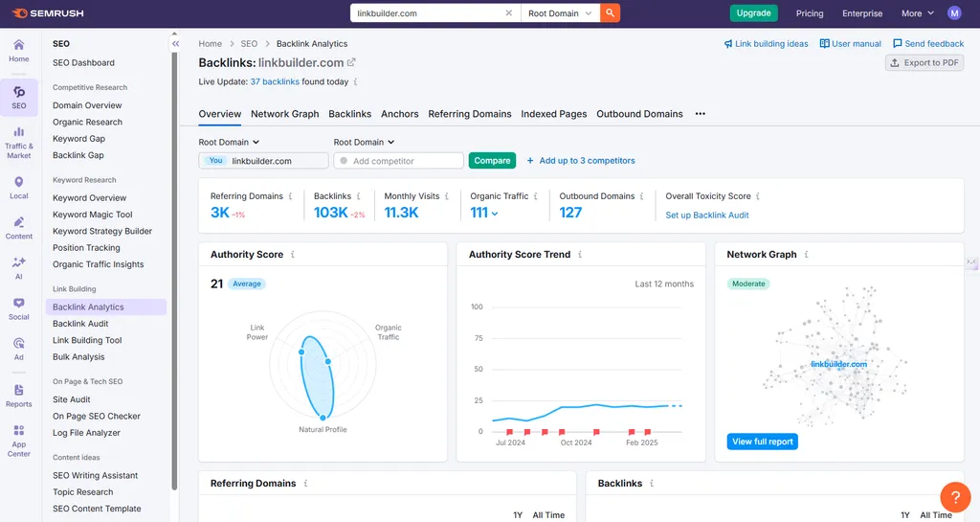Expand Organic Traffic 111 chevron
Image resolution: width=980 pixels, height=522 pixels.
point(495,214)
